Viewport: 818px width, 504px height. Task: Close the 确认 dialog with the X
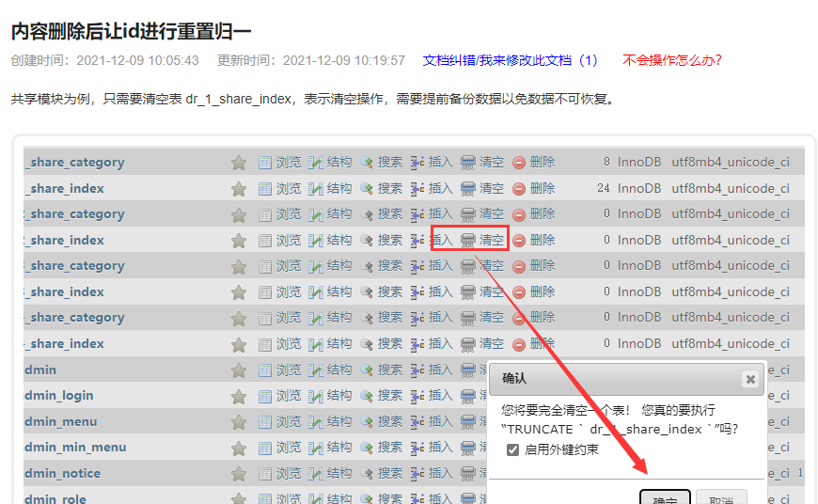click(x=749, y=379)
